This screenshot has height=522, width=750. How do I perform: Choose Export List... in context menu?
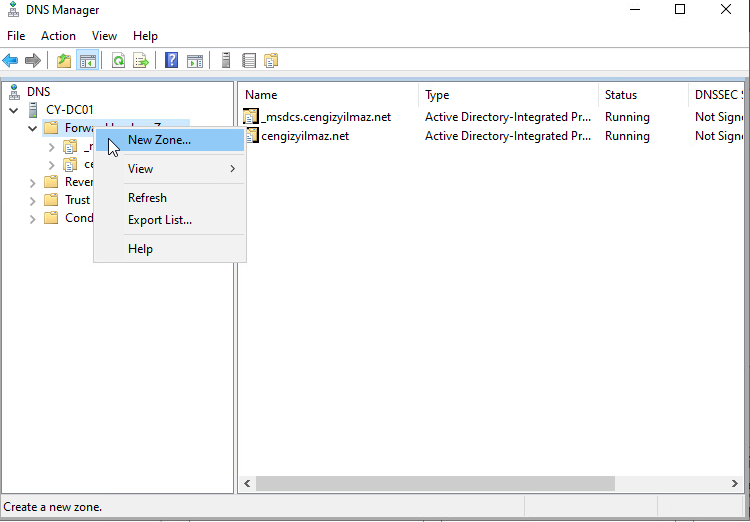point(160,220)
